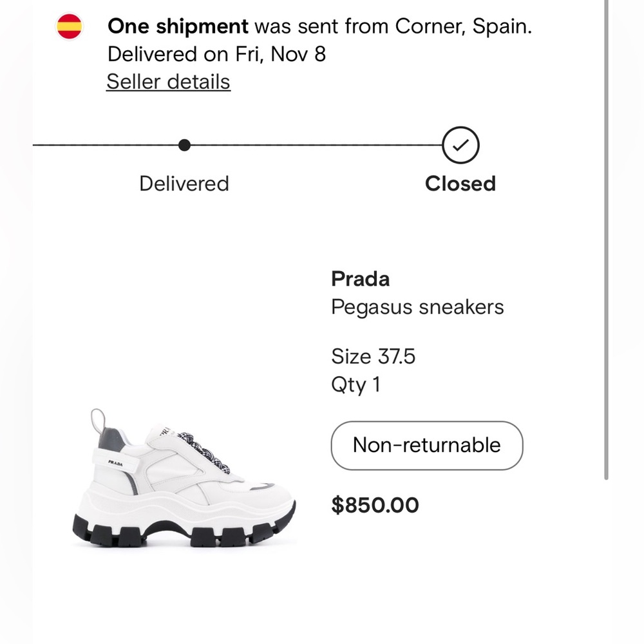The image size is (644, 644).
Task: Click the Closed checkmark circle icon
Action: [x=460, y=146]
